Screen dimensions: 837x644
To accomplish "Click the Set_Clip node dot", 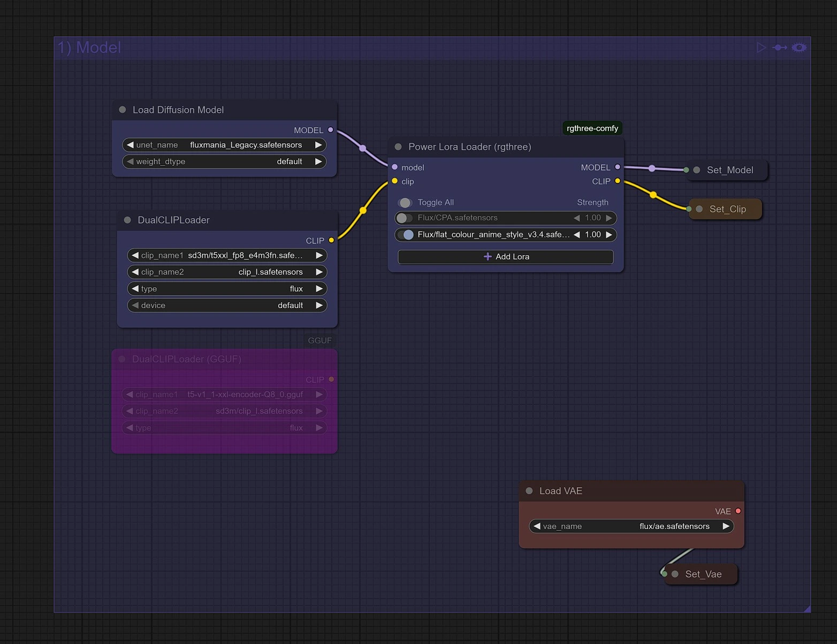I will tap(699, 209).
